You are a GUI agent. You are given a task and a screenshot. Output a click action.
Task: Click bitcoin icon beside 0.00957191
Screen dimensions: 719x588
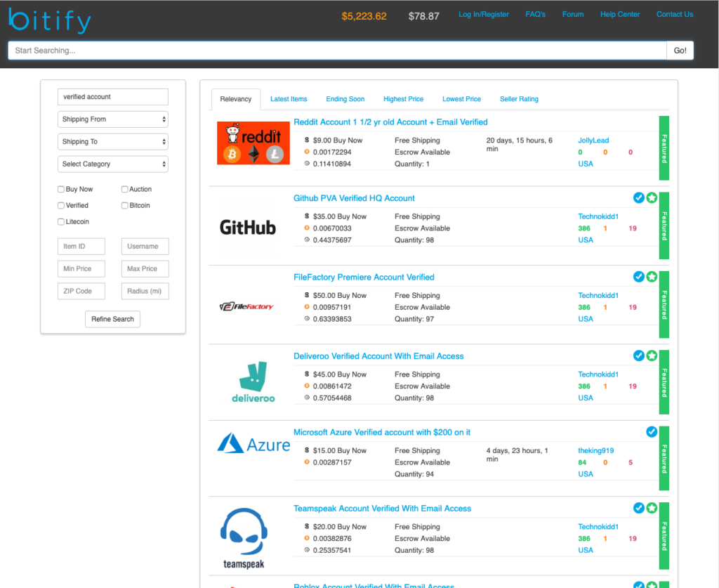307,307
